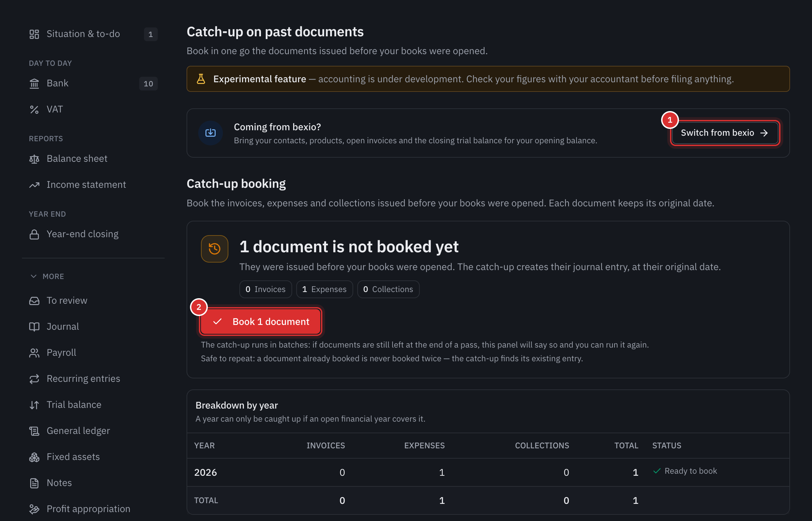
Task: Click the VAT percent icon
Action: [34, 109]
